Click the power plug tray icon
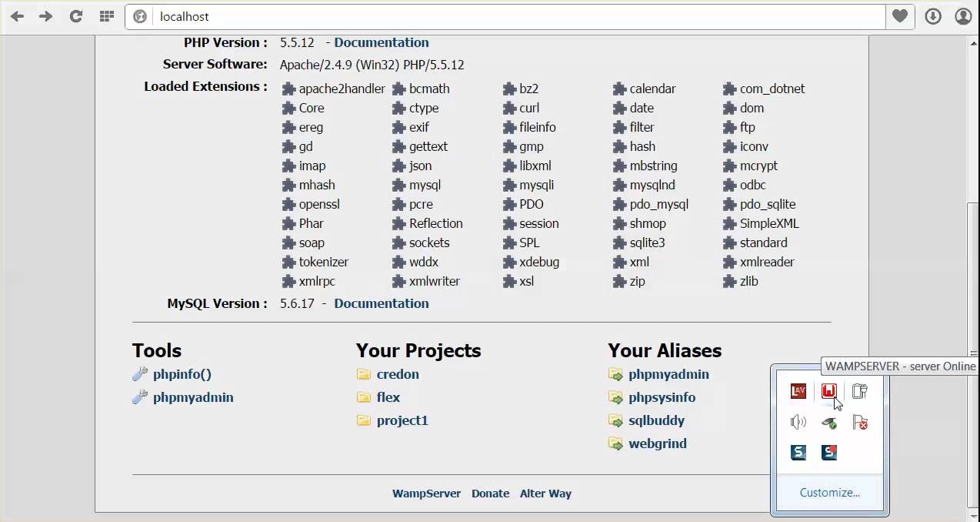The image size is (980, 522). [860, 391]
